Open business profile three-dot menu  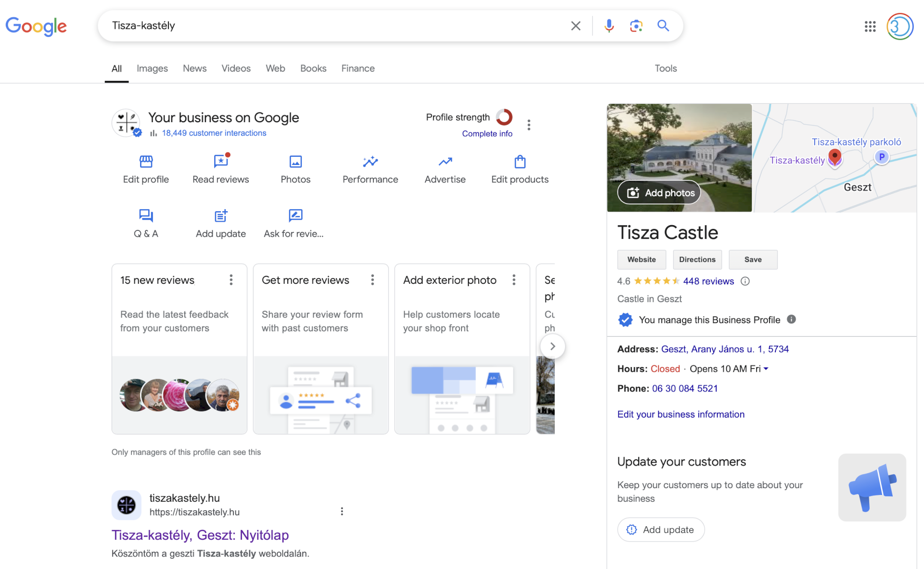529,125
